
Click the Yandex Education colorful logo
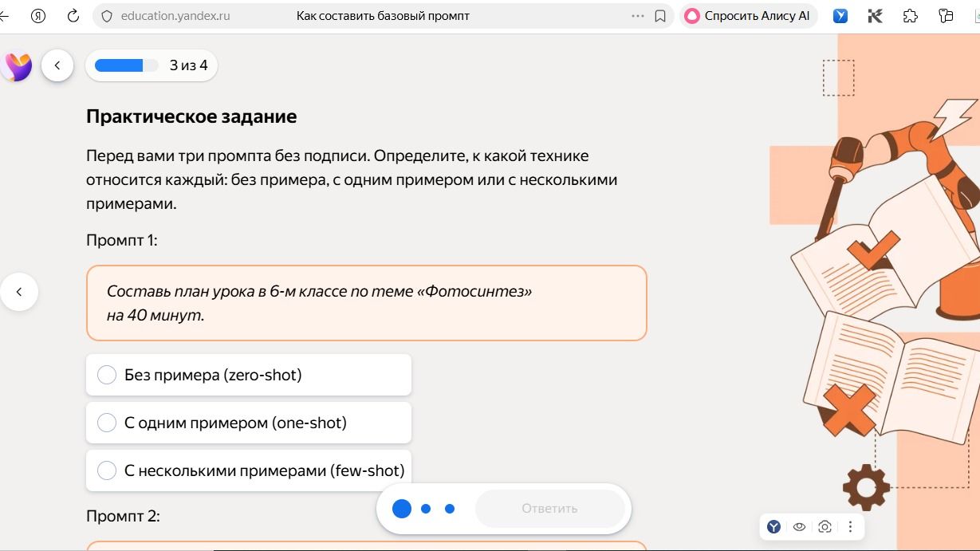[x=18, y=66]
